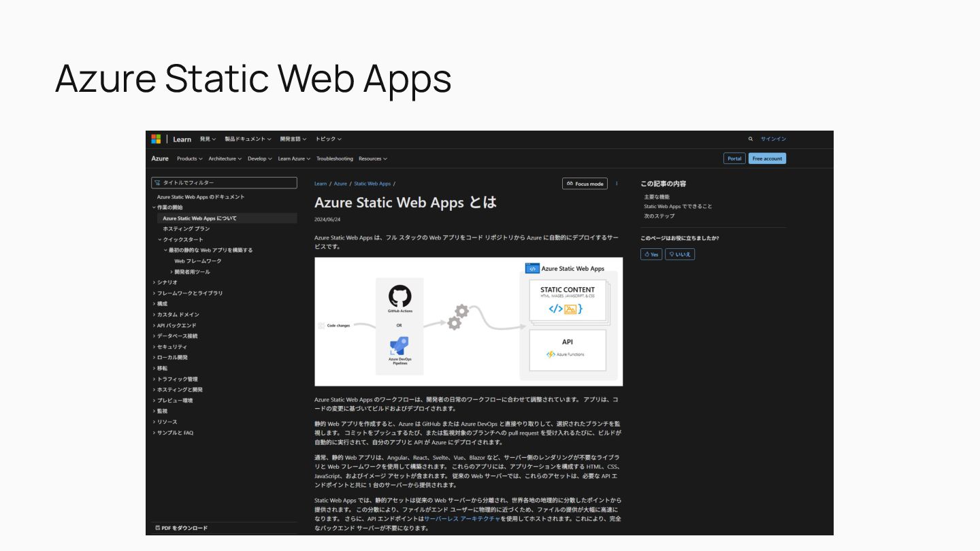Open the 製品ドキュメント dropdown menu
Image resolution: width=980 pixels, height=551 pixels.
(x=248, y=139)
